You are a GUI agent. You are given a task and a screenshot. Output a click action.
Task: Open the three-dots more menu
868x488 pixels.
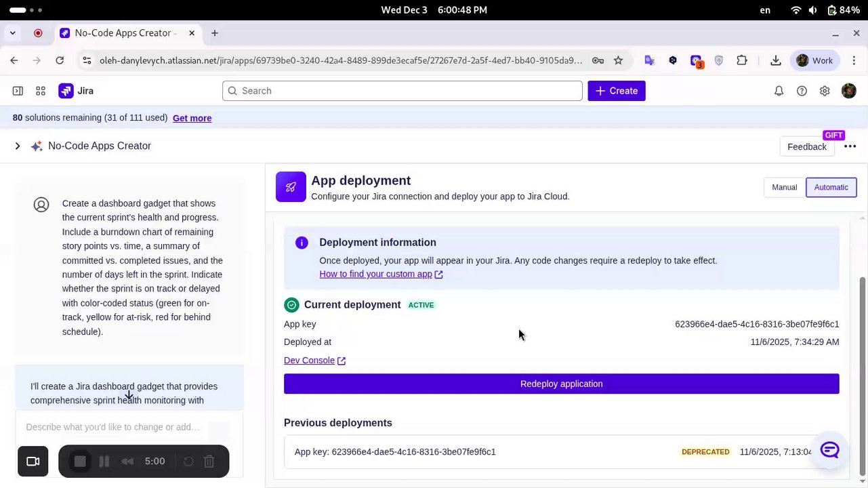click(850, 146)
